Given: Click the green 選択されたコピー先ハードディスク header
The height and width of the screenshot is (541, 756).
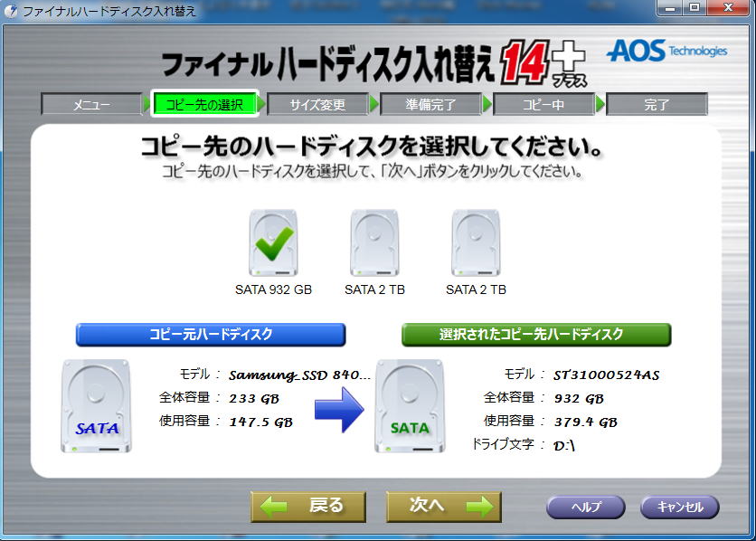Looking at the screenshot, I should [x=536, y=335].
